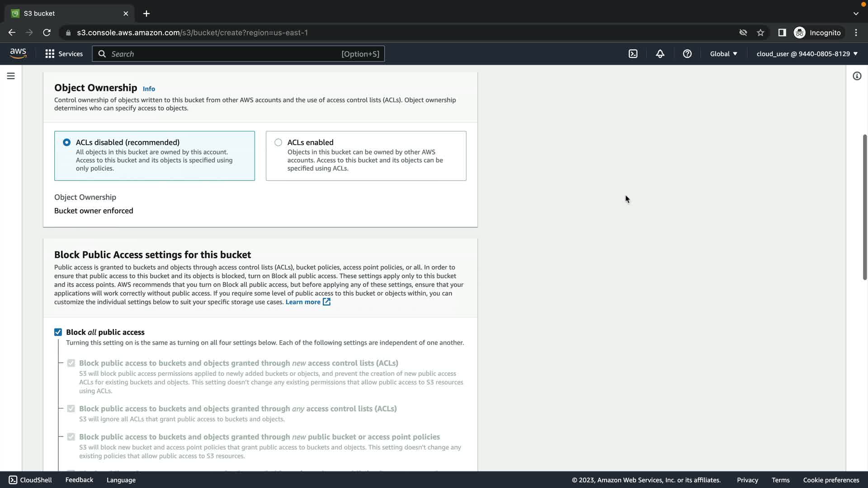This screenshot has width=868, height=488.
Task: Open the CloudShell icon in top navigation
Action: tap(633, 54)
